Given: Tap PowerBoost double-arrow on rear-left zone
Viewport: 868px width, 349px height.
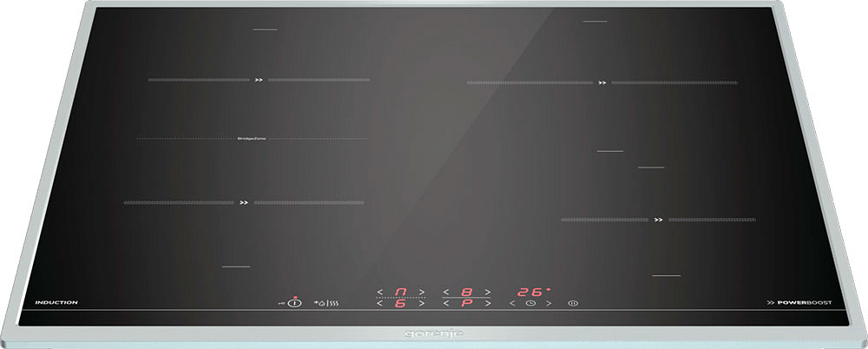Looking at the screenshot, I should (259, 80).
